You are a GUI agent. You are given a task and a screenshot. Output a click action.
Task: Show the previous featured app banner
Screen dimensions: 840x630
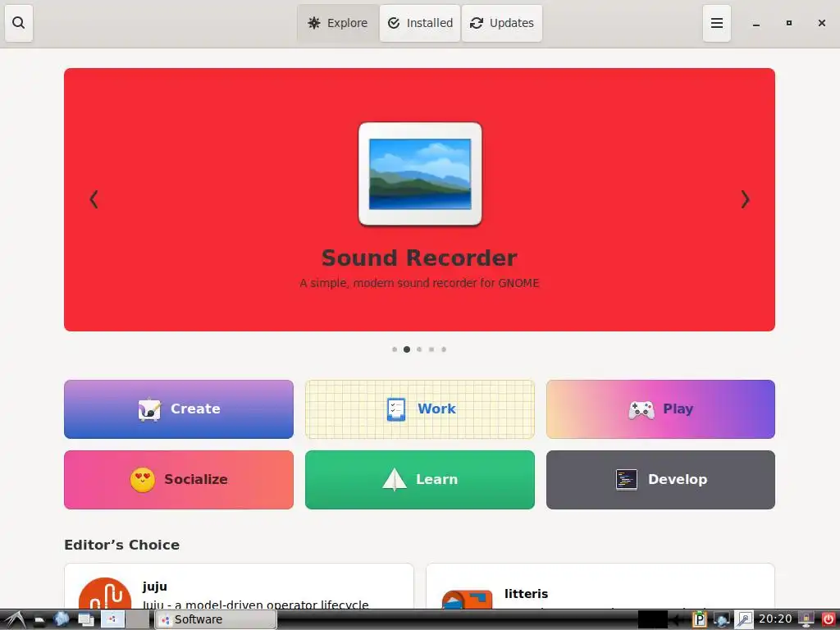point(94,199)
